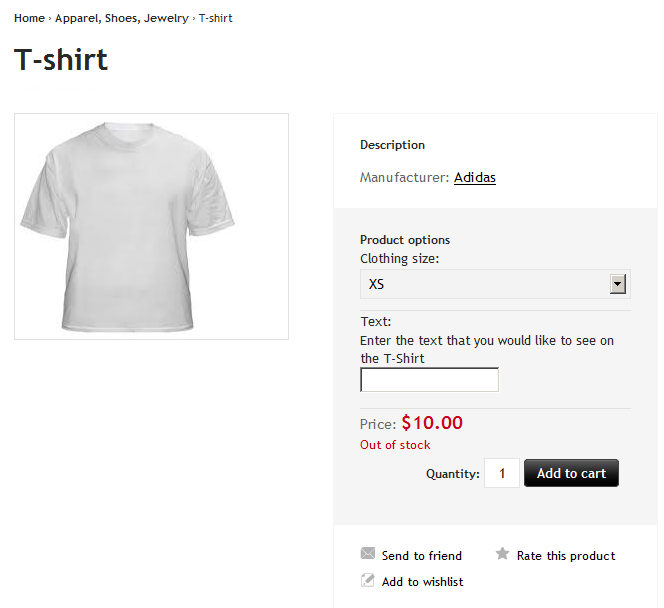
Task: Click the Description section heading
Action: [x=392, y=145]
